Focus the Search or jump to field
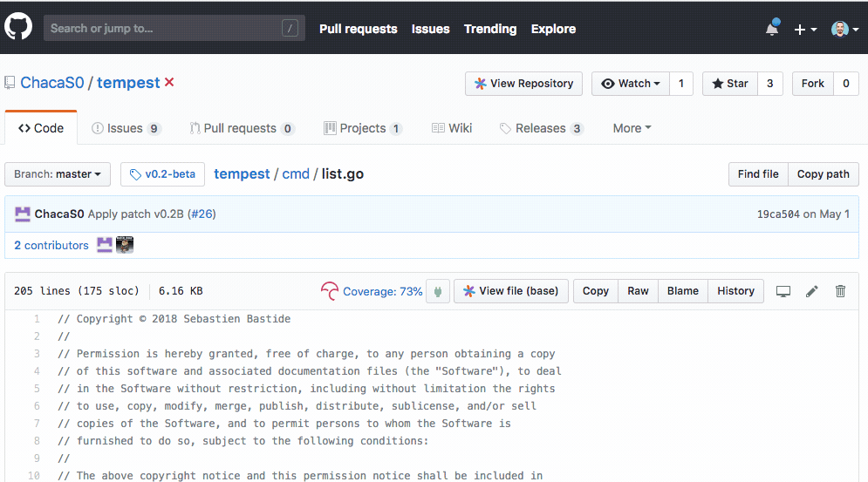This screenshot has height=482, width=868. tap(174, 28)
